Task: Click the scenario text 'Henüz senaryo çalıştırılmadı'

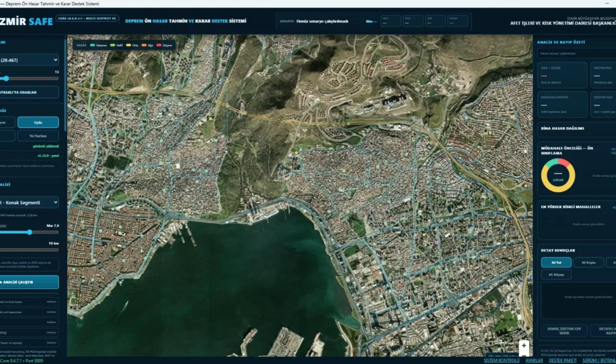Action: coord(322,21)
